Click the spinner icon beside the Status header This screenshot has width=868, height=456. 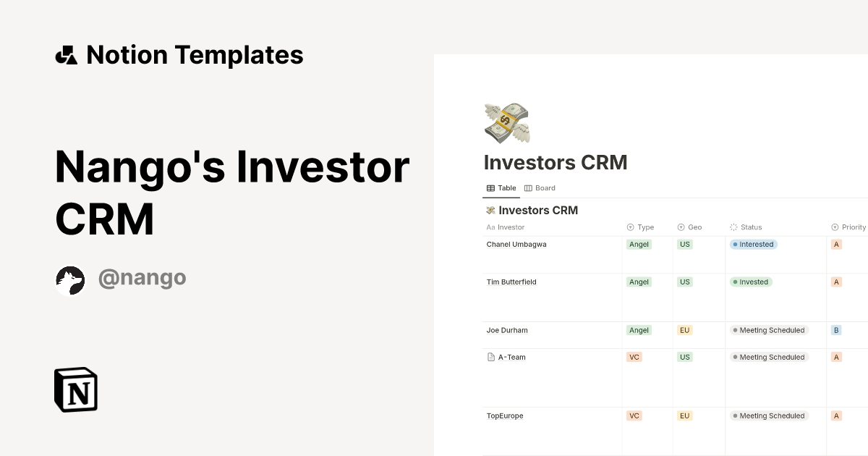[x=733, y=227]
